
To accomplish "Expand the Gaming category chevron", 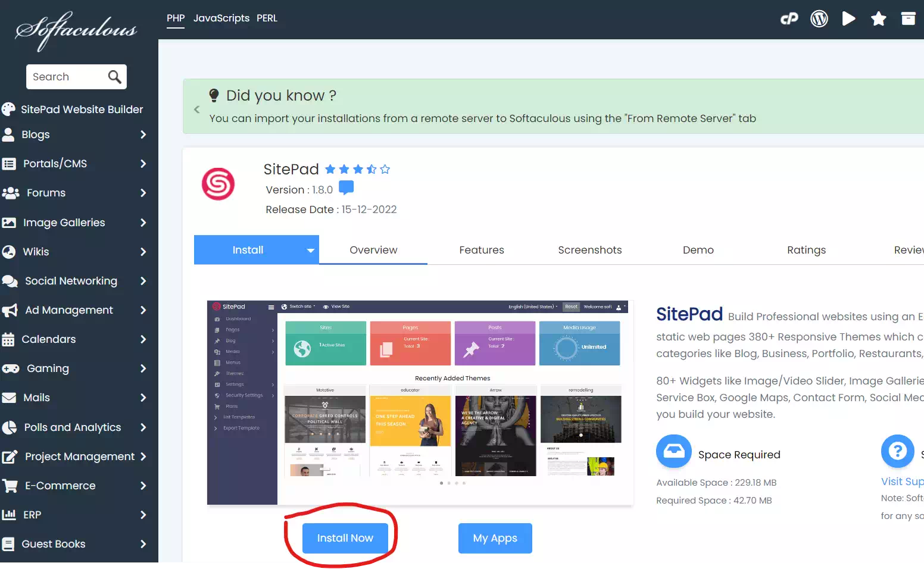I will (x=143, y=368).
